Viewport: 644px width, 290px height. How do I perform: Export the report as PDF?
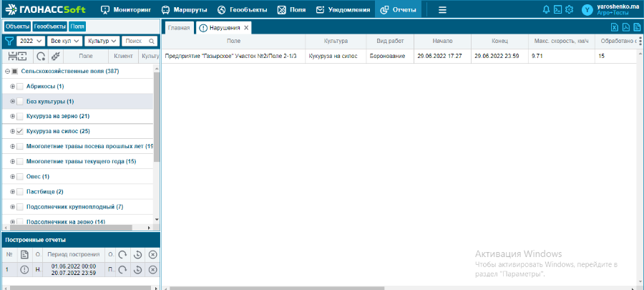pyautogui.click(x=625, y=27)
